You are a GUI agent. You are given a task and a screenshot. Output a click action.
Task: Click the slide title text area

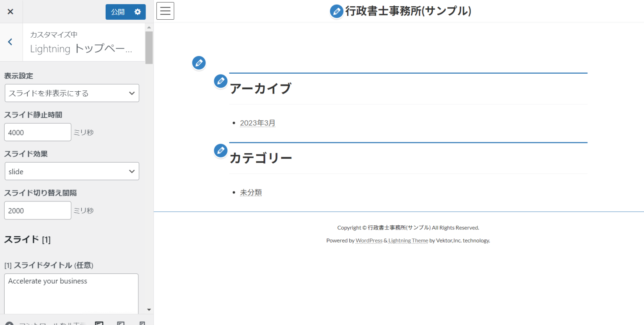71,293
